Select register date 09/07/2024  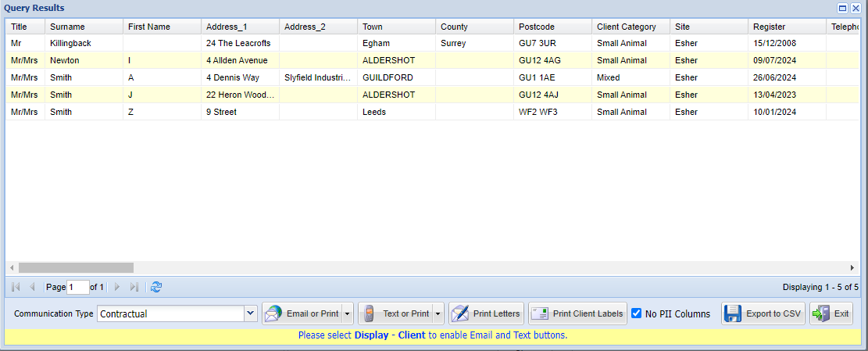coord(787,60)
